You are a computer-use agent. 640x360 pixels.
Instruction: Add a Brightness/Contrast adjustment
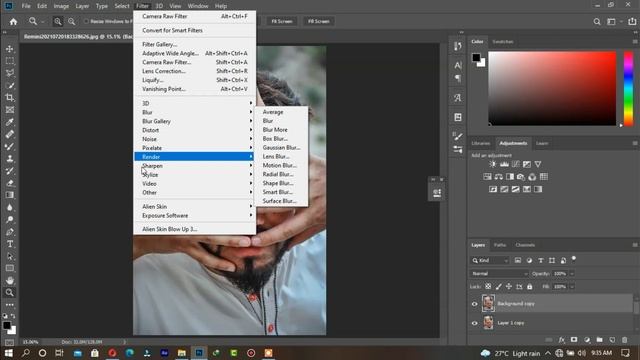493,164
